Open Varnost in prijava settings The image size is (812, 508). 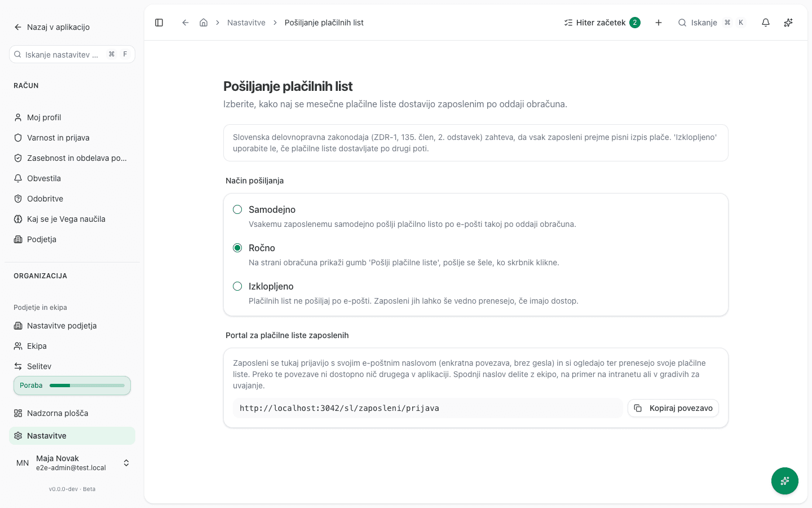[x=72, y=138]
